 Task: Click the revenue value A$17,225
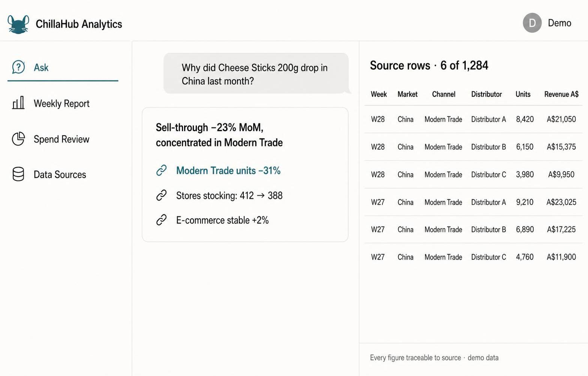561,229
